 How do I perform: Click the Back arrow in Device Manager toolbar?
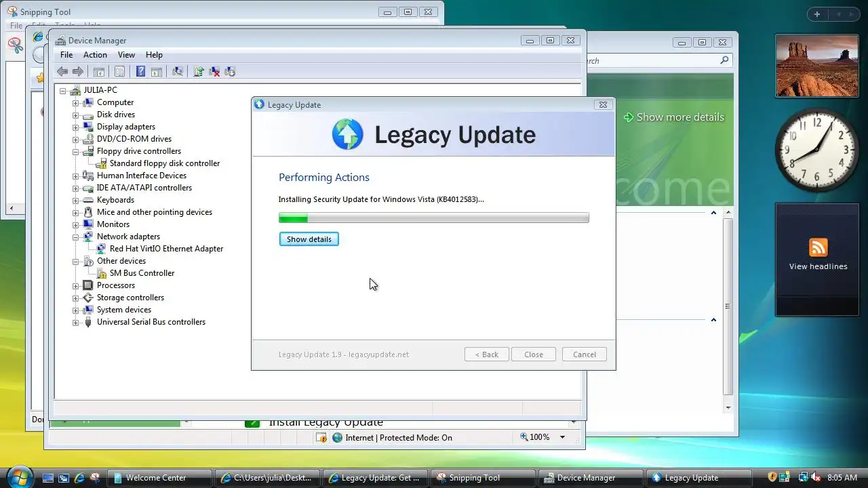click(62, 71)
